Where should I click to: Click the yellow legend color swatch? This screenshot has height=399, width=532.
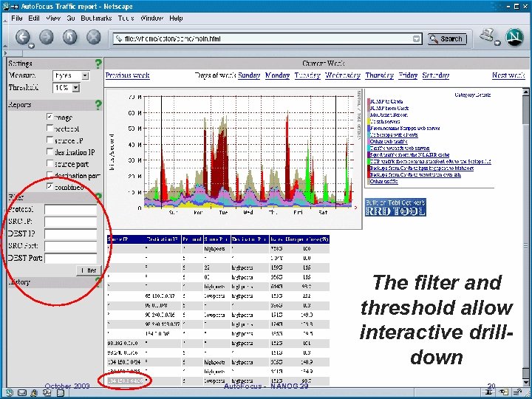369,121
